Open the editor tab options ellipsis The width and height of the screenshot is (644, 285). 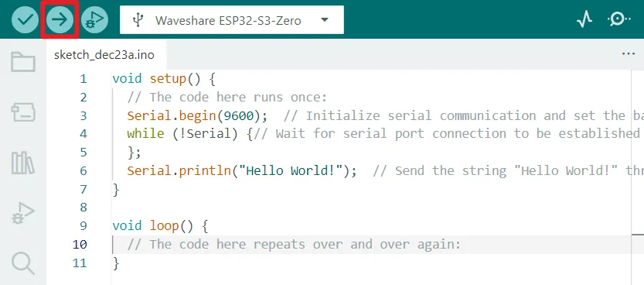[x=629, y=54]
